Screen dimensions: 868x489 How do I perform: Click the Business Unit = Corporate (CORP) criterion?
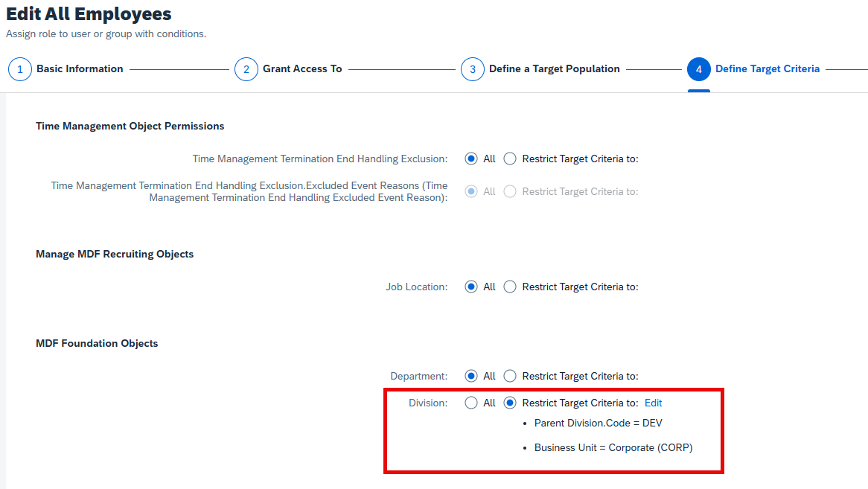(x=613, y=447)
